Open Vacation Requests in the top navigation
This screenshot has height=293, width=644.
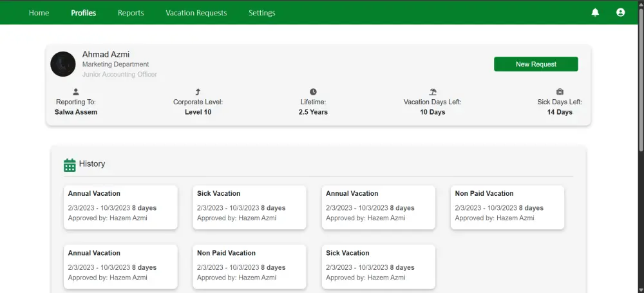coord(196,13)
